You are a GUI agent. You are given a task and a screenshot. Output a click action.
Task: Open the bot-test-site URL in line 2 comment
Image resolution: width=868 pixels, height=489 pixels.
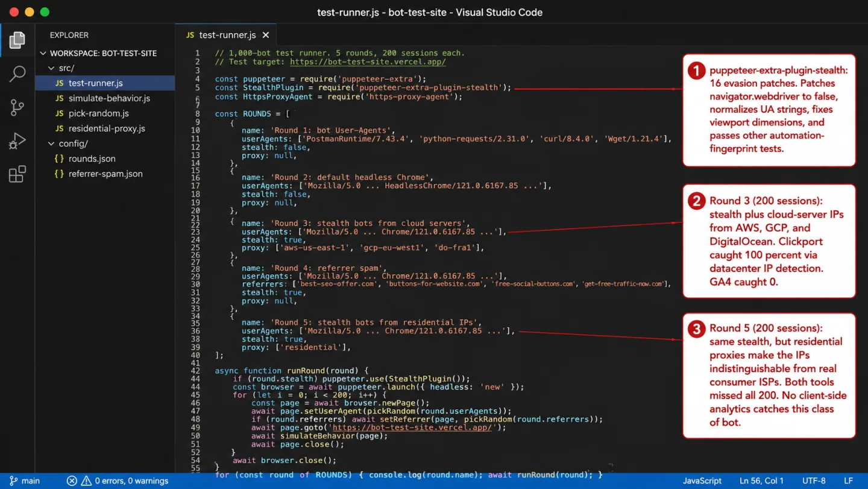click(368, 62)
